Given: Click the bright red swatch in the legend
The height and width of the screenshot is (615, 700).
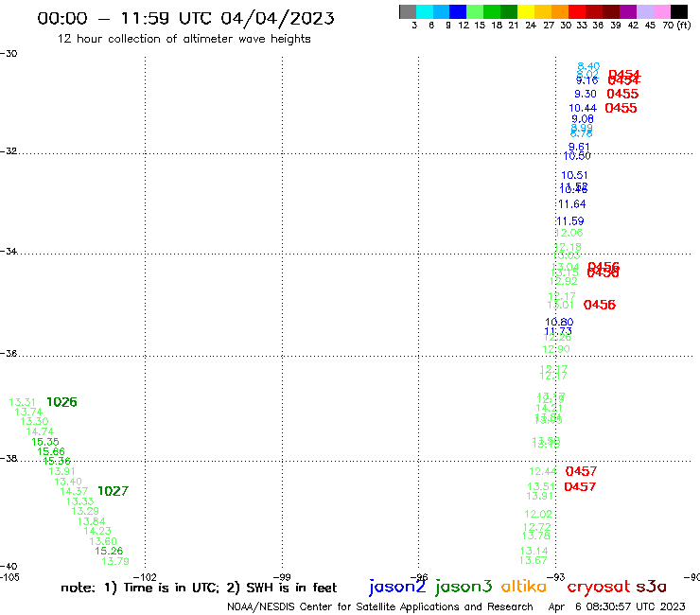Looking at the screenshot, I should click(576, 11).
